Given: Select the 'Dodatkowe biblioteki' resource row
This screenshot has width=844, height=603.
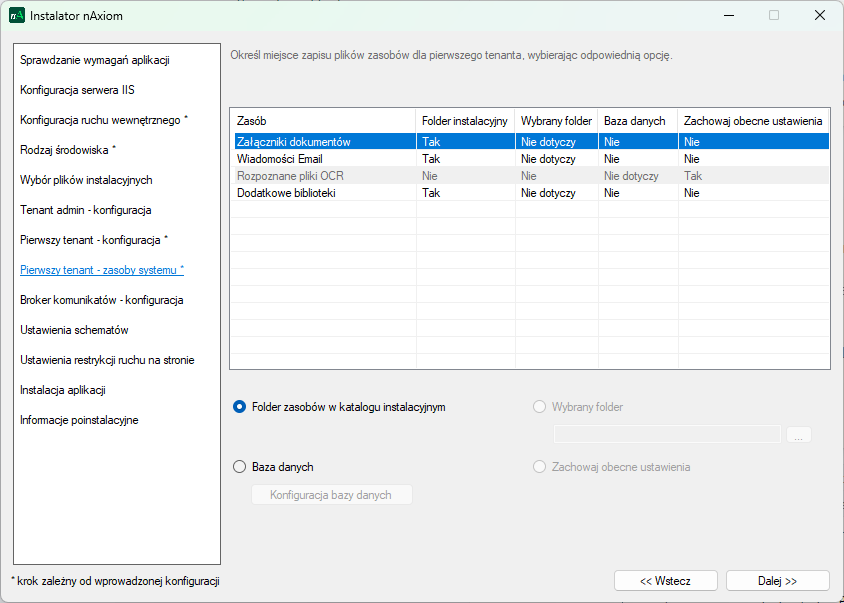Looking at the screenshot, I should [x=285, y=193].
